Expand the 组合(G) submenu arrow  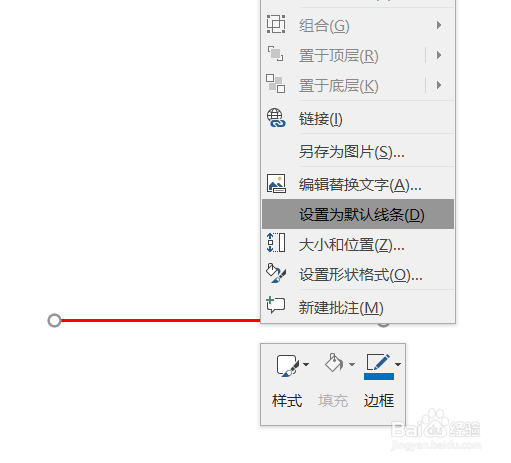tap(439, 25)
